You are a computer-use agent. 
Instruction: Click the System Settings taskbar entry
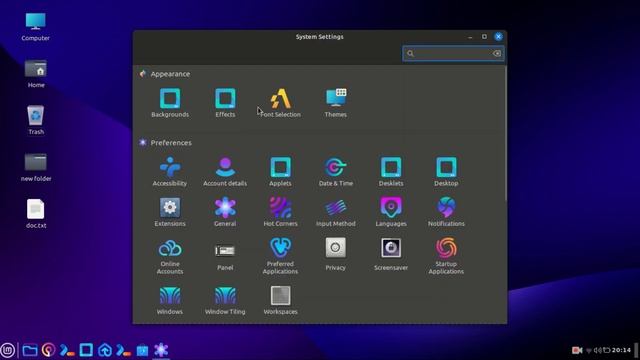(x=161, y=350)
